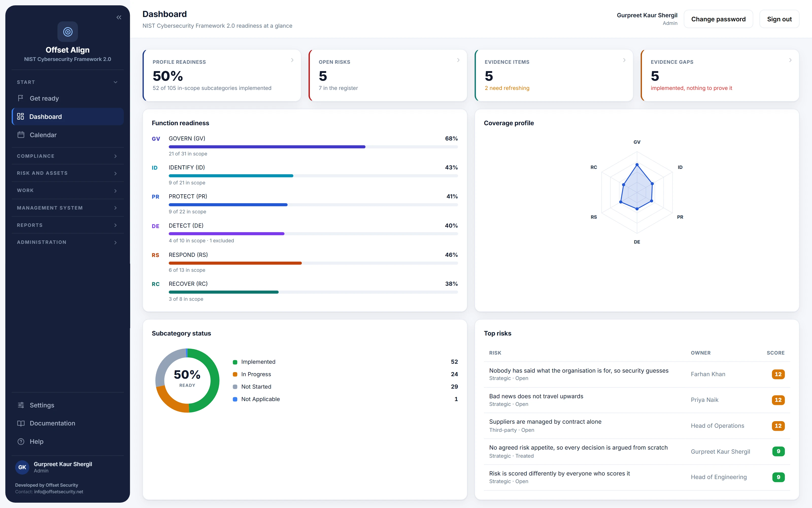
Task: Click the RESPOND (RS) progress bar
Action: (313, 263)
